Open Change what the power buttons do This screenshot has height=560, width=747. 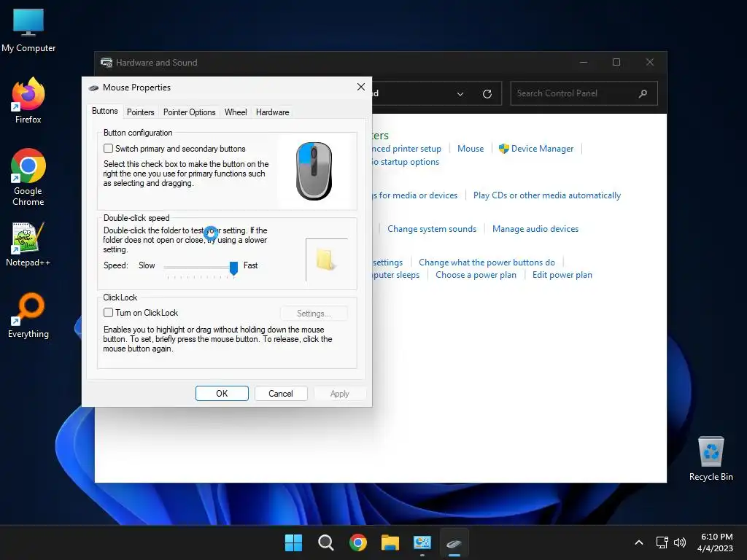pyautogui.click(x=487, y=262)
